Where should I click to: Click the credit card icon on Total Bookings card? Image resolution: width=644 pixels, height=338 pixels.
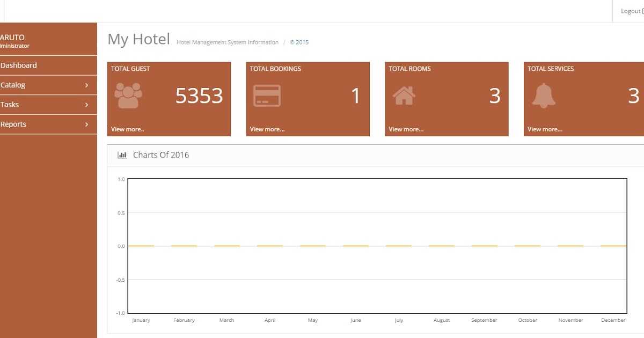[x=267, y=95]
